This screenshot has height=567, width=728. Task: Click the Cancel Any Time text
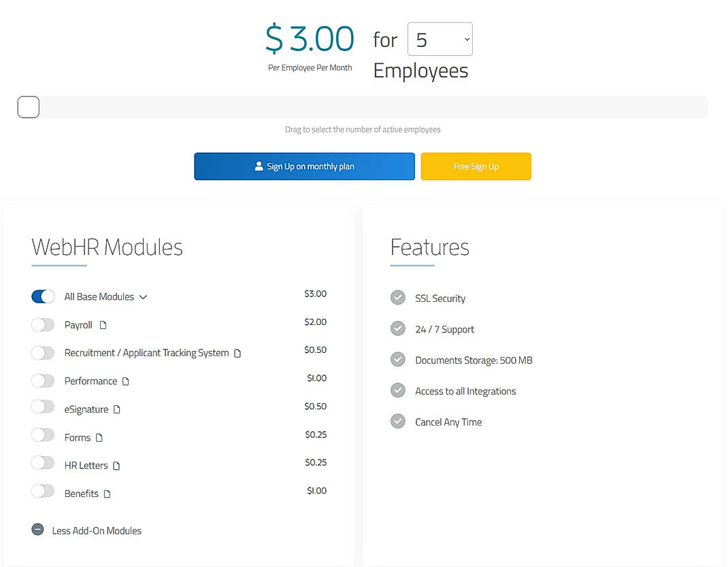448,422
